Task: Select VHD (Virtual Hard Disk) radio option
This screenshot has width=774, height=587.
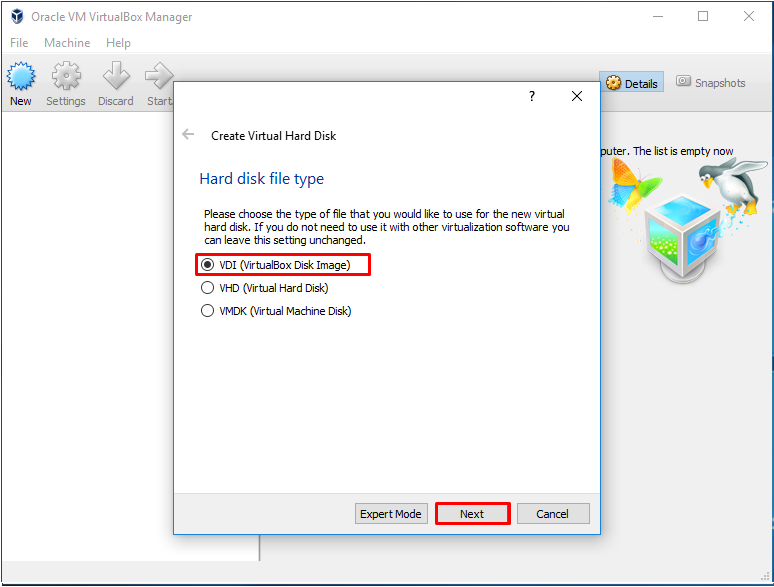Action: [265, 288]
